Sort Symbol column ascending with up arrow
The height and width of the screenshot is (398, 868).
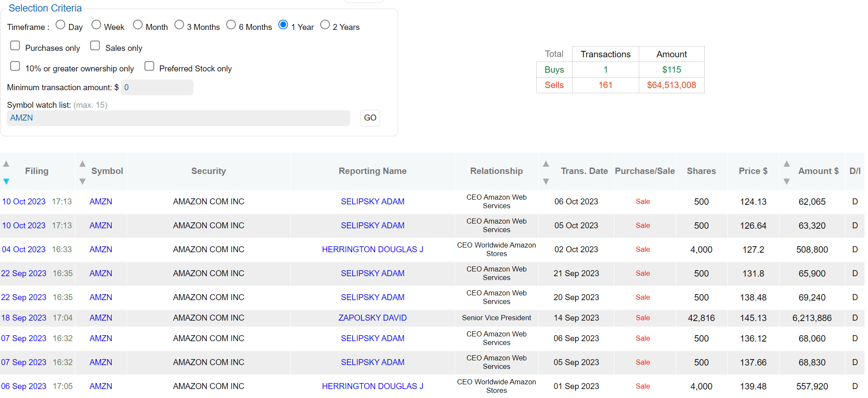83,164
